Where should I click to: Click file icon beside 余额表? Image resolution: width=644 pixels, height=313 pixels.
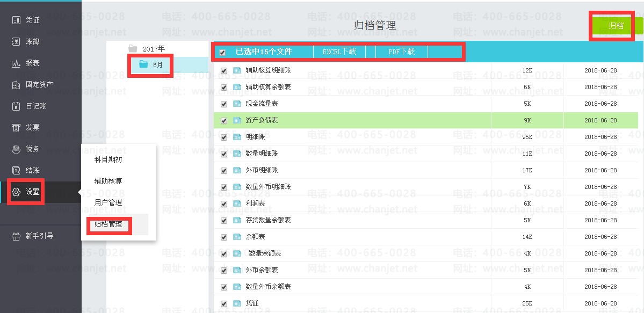pyautogui.click(x=237, y=237)
